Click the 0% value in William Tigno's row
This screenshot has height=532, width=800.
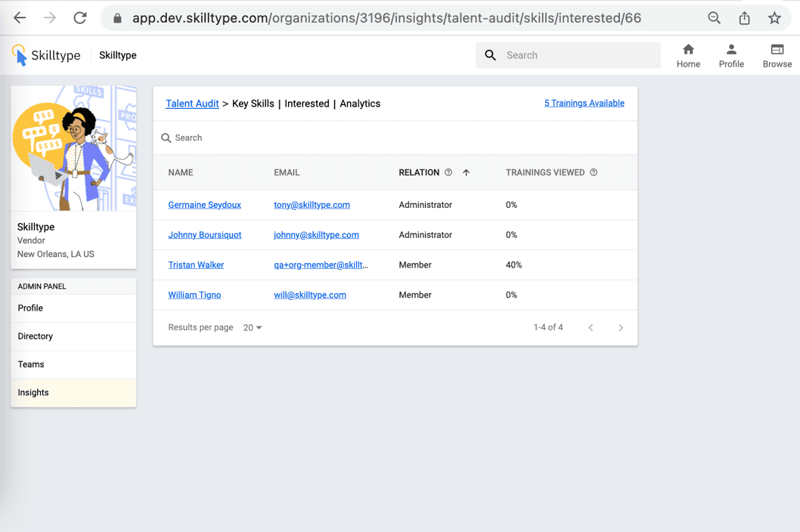[511, 295]
